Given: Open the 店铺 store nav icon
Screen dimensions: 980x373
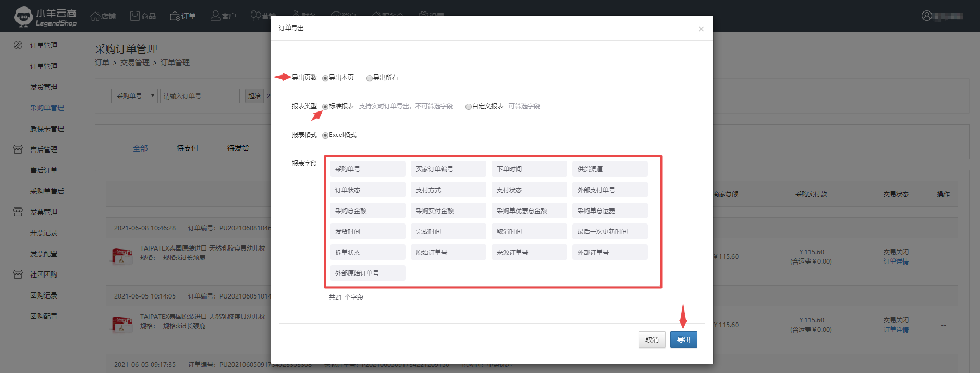Looking at the screenshot, I should [x=95, y=16].
